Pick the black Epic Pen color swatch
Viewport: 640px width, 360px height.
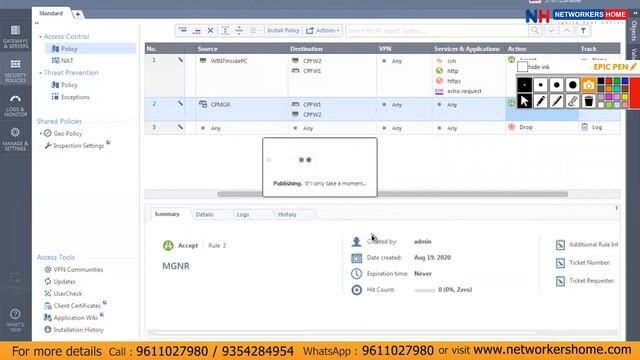click(601, 81)
